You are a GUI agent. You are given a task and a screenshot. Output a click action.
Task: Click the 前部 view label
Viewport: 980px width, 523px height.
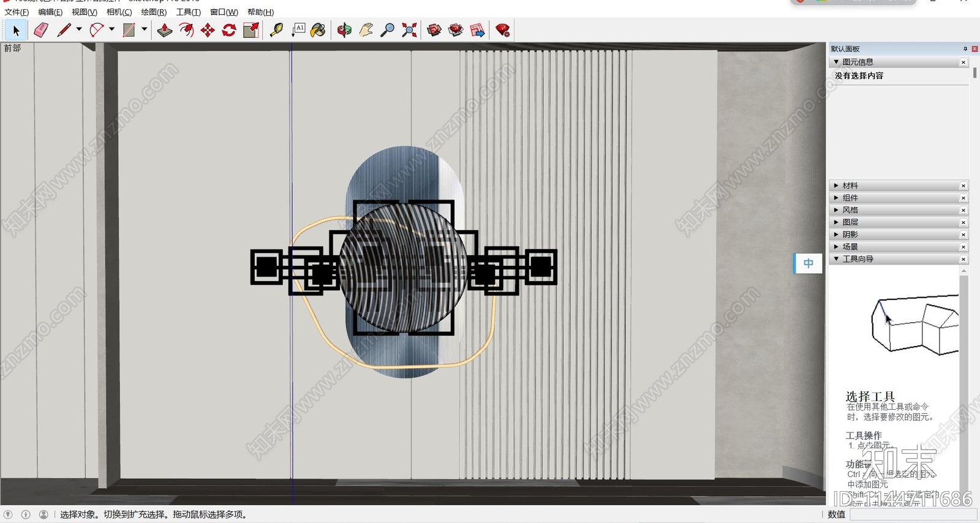[12, 48]
